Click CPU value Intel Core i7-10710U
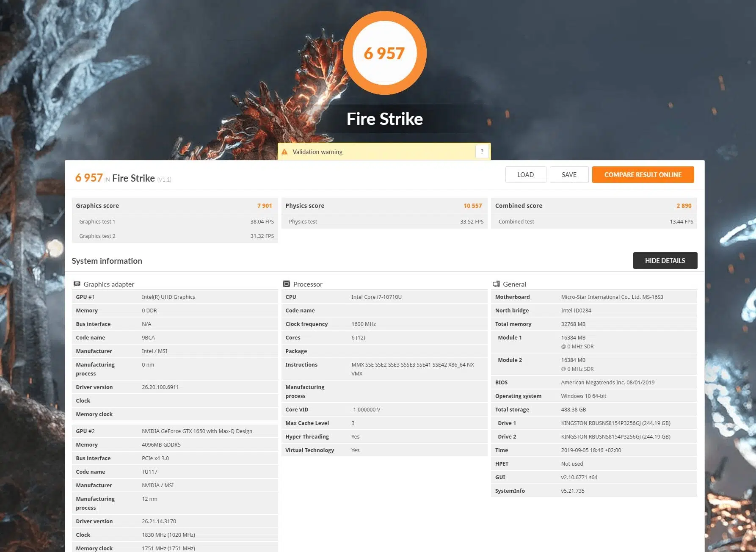Viewport: 756px width, 552px height. coord(376,297)
